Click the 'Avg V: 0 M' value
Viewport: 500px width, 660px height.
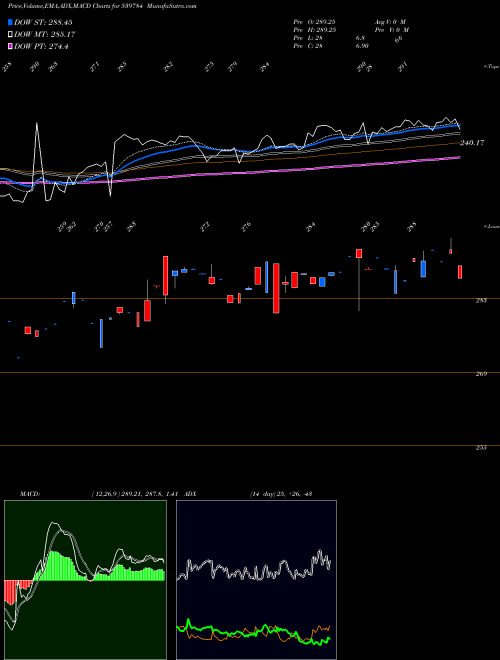coord(389,21)
